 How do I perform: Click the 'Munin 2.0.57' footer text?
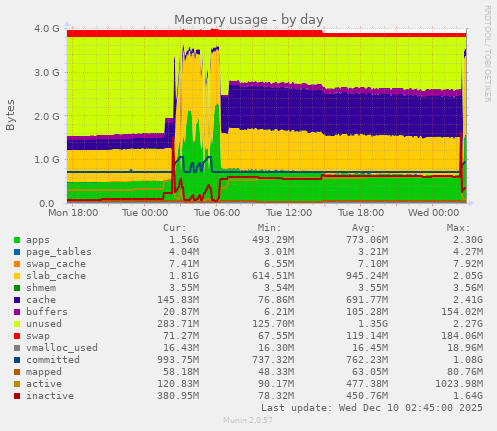point(248,420)
